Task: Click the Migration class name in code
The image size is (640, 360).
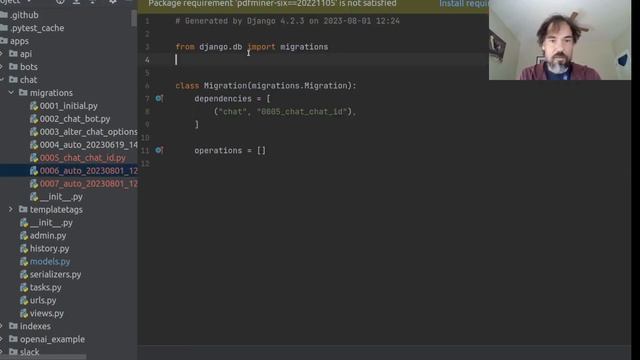Action: point(225,86)
